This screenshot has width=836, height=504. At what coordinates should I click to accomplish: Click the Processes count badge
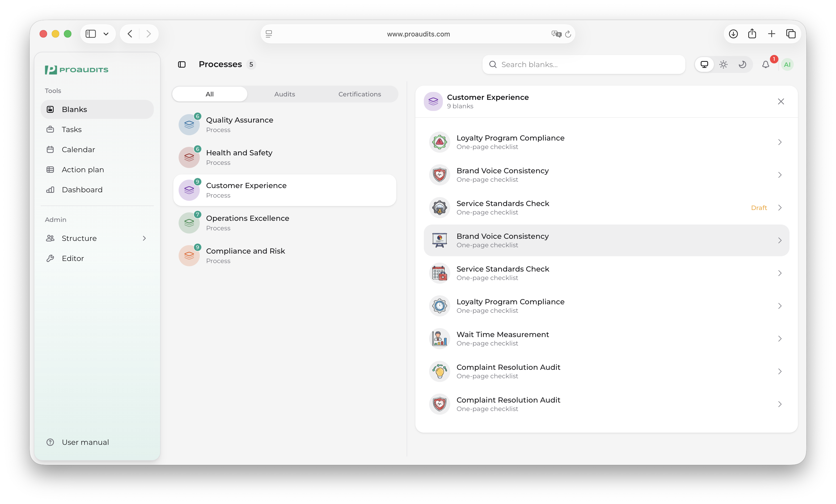(x=251, y=64)
